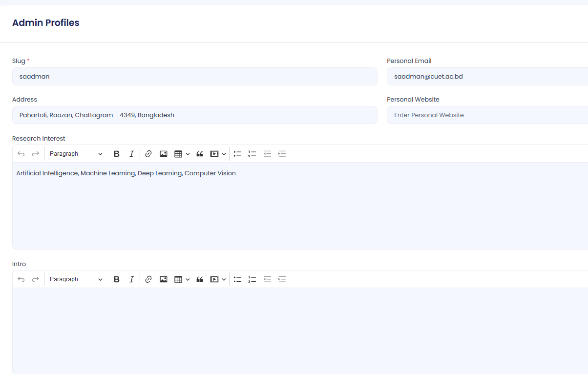Add block quote in Research Interest editor

click(199, 154)
